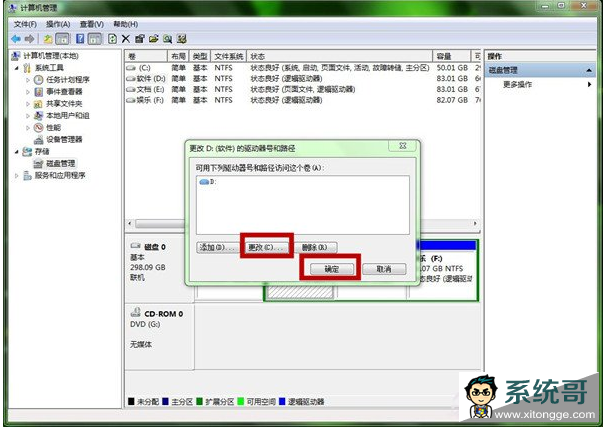This screenshot has width=604, height=427.
Task: Select 存储 in the tree
Action: (42, 152)
